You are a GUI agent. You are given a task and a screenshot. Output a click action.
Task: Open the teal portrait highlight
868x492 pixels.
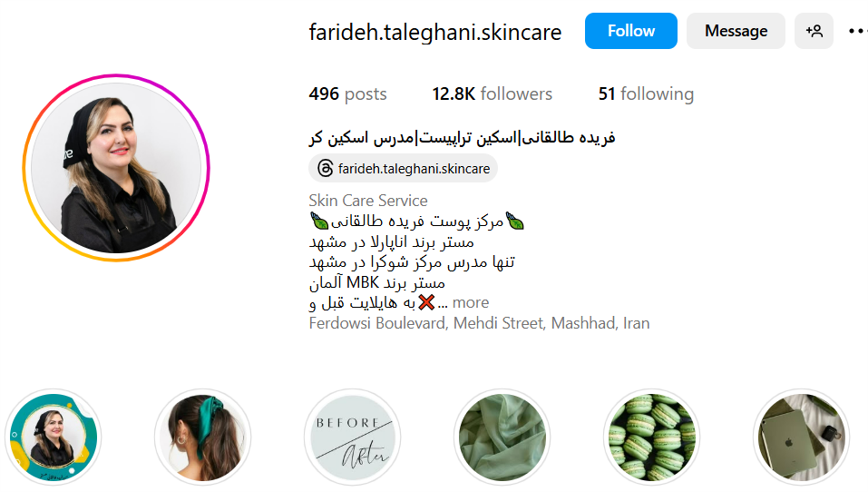point(54,438)
